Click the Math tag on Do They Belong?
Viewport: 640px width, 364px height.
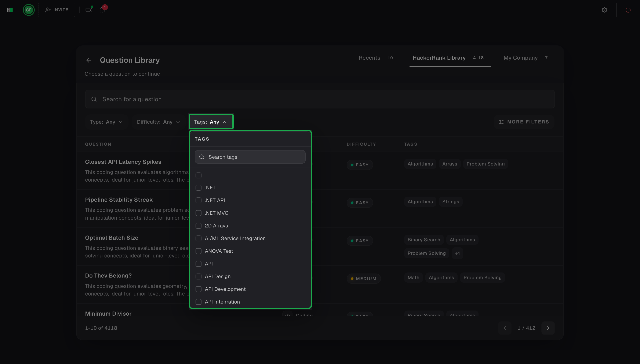coord(413,278)
